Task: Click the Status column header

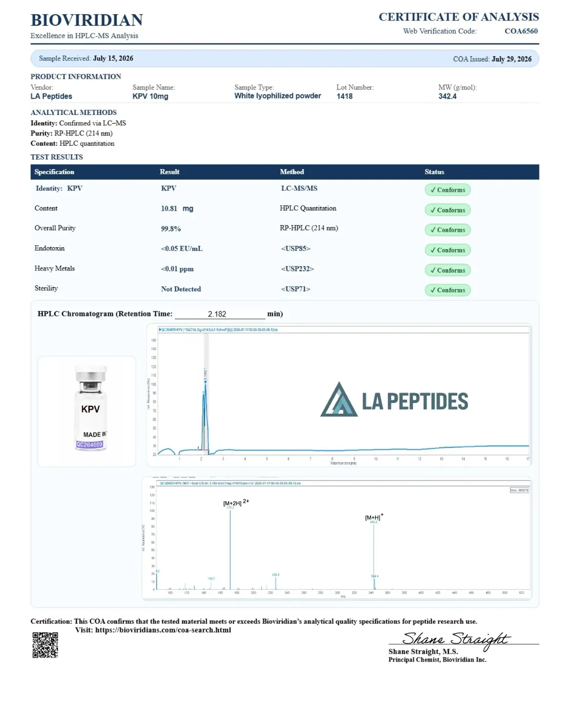Action: pos(434,172)
